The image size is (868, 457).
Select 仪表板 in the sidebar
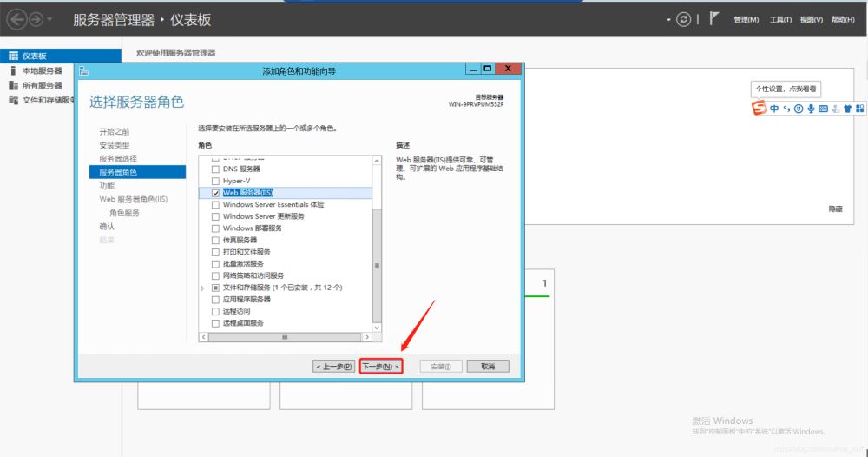pyautogui.click(x=61, y=56)
